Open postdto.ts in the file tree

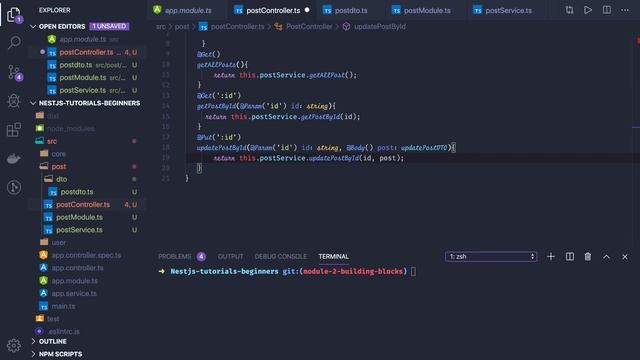(x=77, y=192)
